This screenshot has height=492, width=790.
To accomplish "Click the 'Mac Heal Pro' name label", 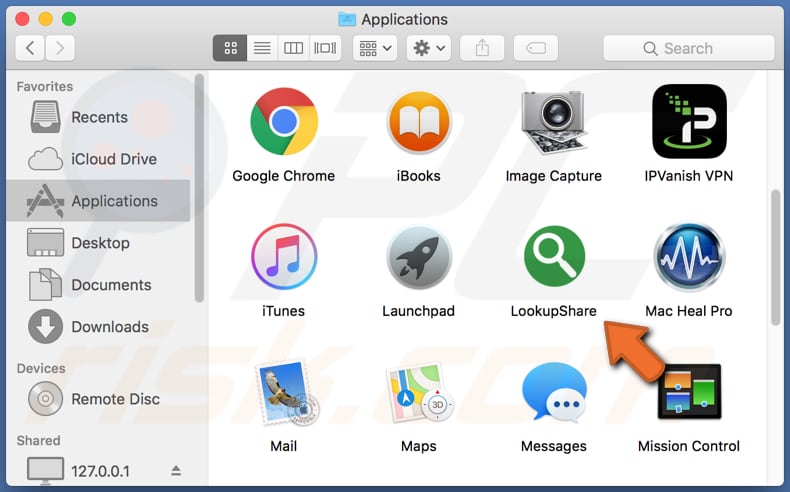I will coord(689,311).
